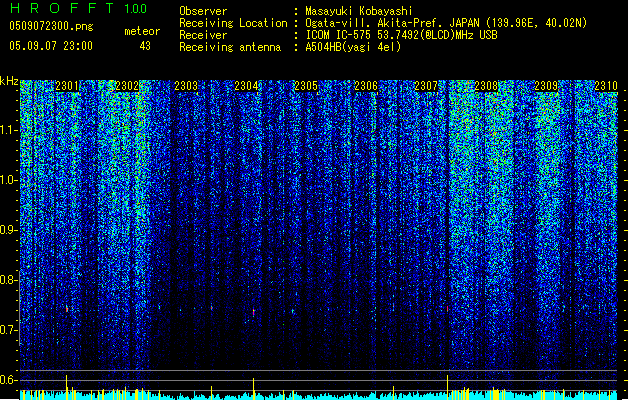Viewport: 629px width, 400px height.
Task: Select the A504HB(yagi 4el) antenna text
Action: pyautogui.click(x=353, y=47)
